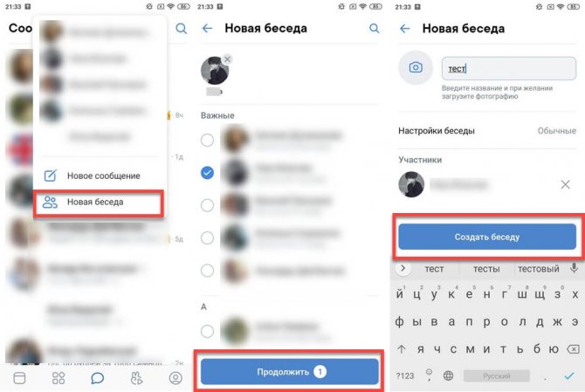Remove the selected contact chip with the X

(x=227, y=58)
